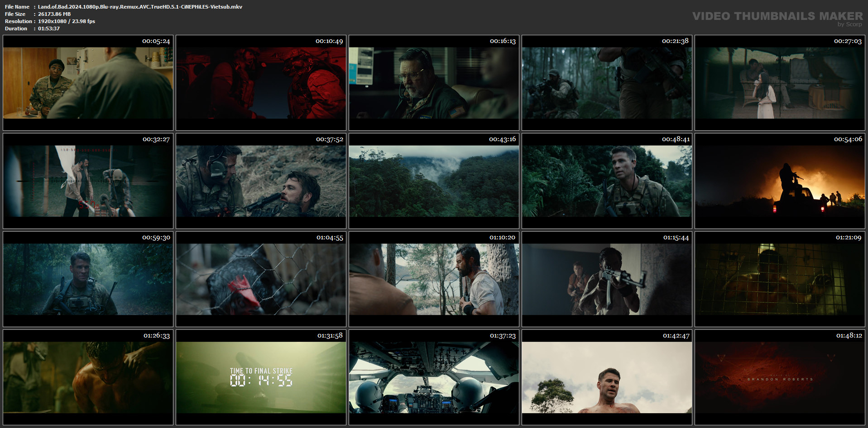Select the misty forest thumbnail at 00:43:16
Image resolution: width=868 pixels, height=428 pixels.
(x=434, y=181)
